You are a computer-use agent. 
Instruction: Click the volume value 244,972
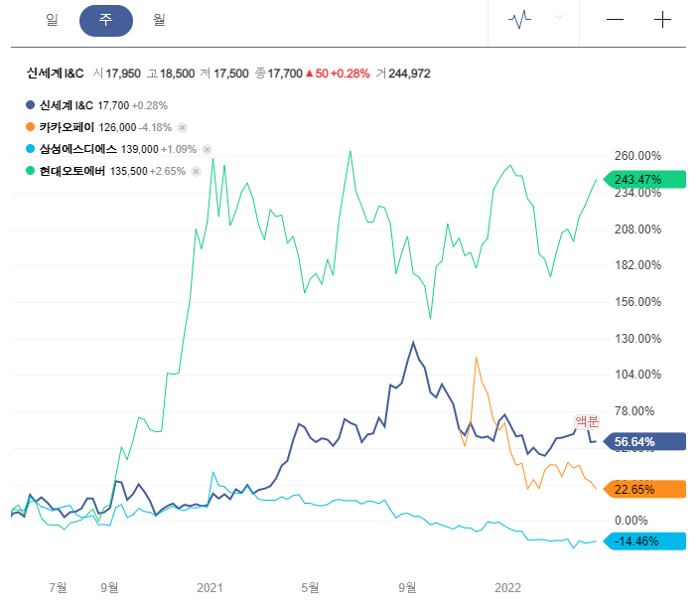[x=409, y=74]
